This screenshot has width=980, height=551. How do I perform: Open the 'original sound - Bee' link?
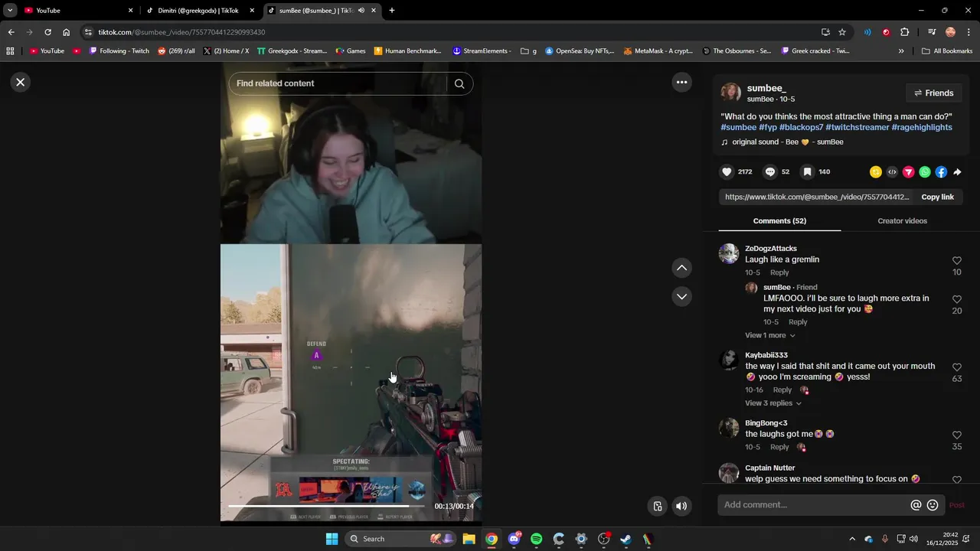pos(782,142)
